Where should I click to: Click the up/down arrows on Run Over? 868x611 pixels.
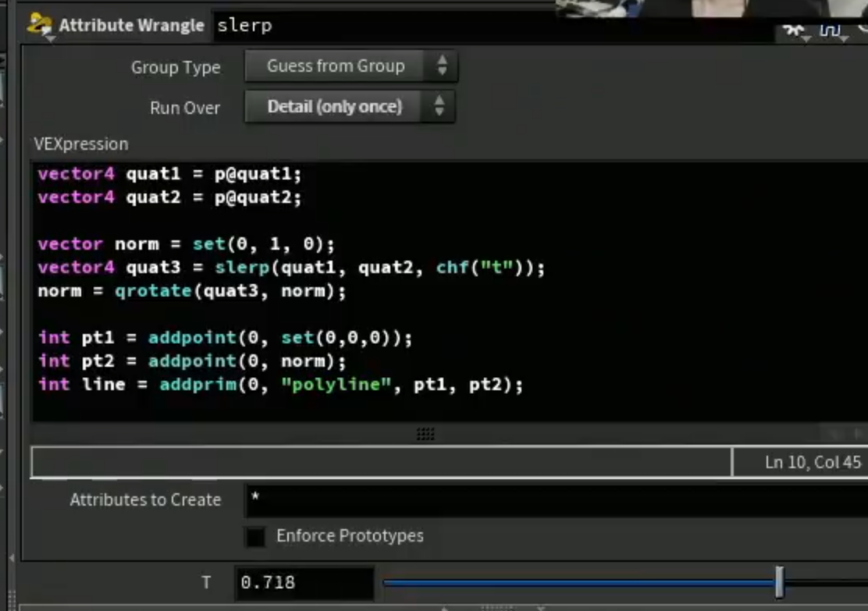pyautogui.click(x=439, y=106)
